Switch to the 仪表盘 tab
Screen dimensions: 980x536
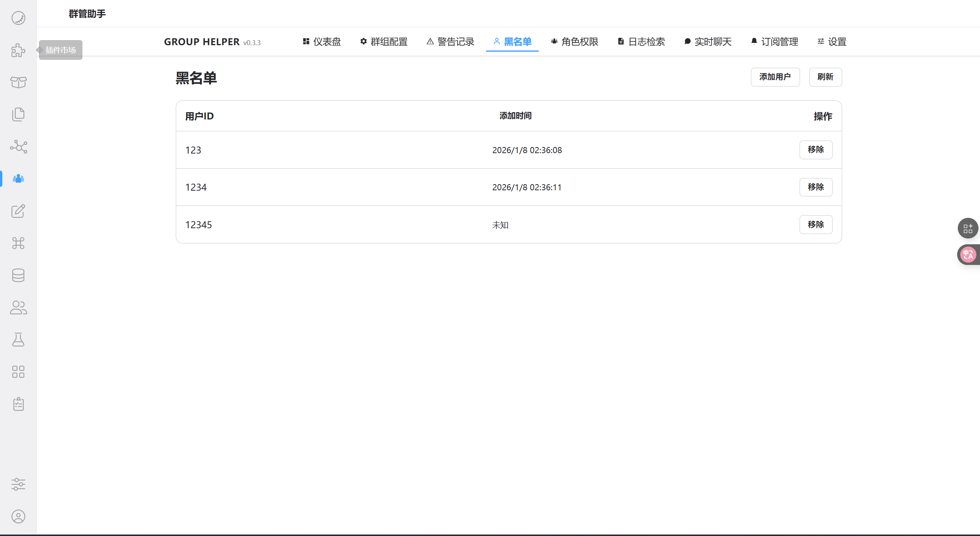coord(322,42)
